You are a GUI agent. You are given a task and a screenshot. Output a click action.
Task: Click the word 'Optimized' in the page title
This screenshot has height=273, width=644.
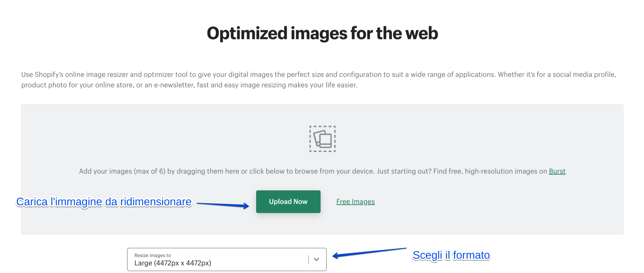tap(247, 34)
